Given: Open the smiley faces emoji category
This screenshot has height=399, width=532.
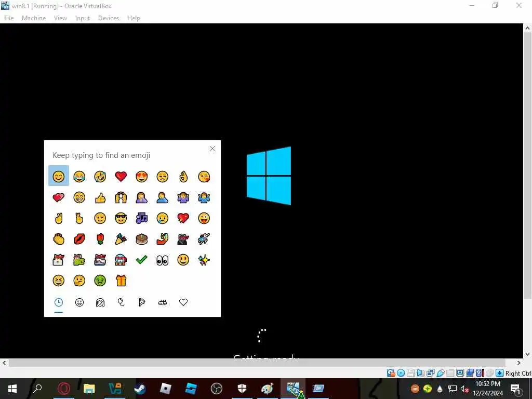Looking at the screenshot, I should click(x=79, y=302).
